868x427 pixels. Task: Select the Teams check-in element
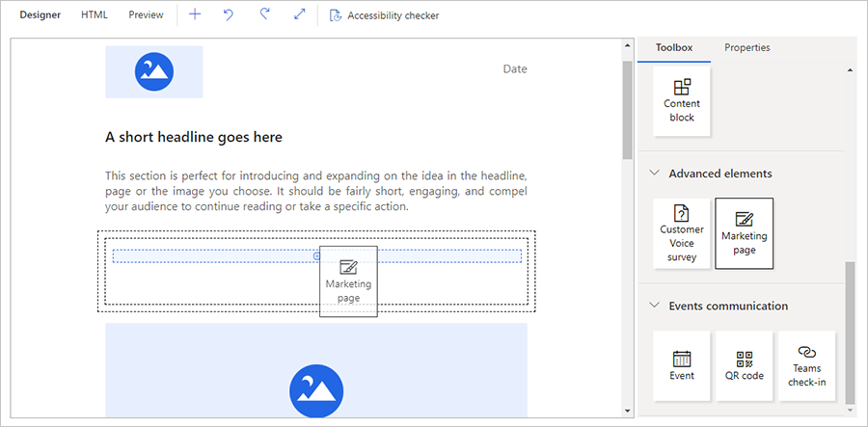click(x=807, y=366)
